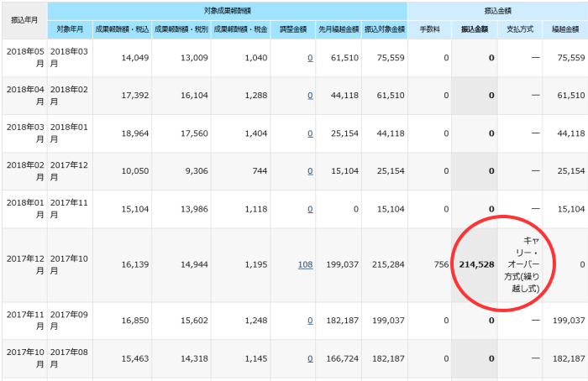Select the 1,118 tax cell
The height and width of the screenshot is (381, 588).
click(241, 209)
